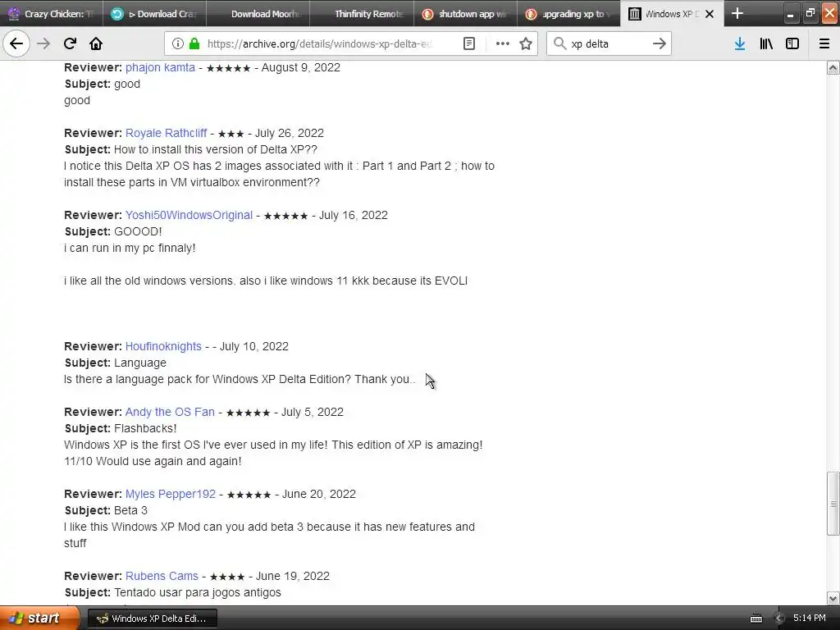This screenshot has height=630, width=840.
Task: Click the page scrollbar up arrow
Action: 833,67
